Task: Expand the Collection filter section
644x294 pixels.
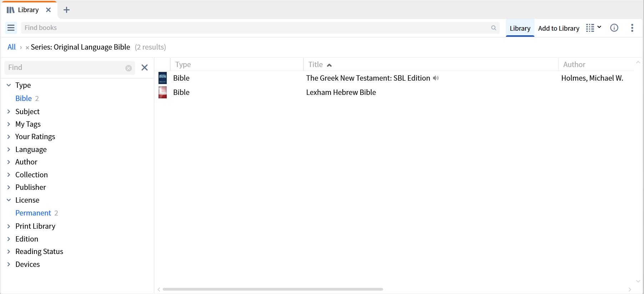Action: [x=9, y=175]
